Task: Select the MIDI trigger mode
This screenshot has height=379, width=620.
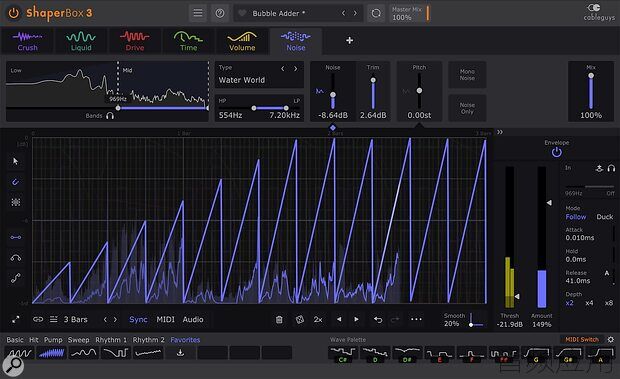Action: tap(165, 319)
